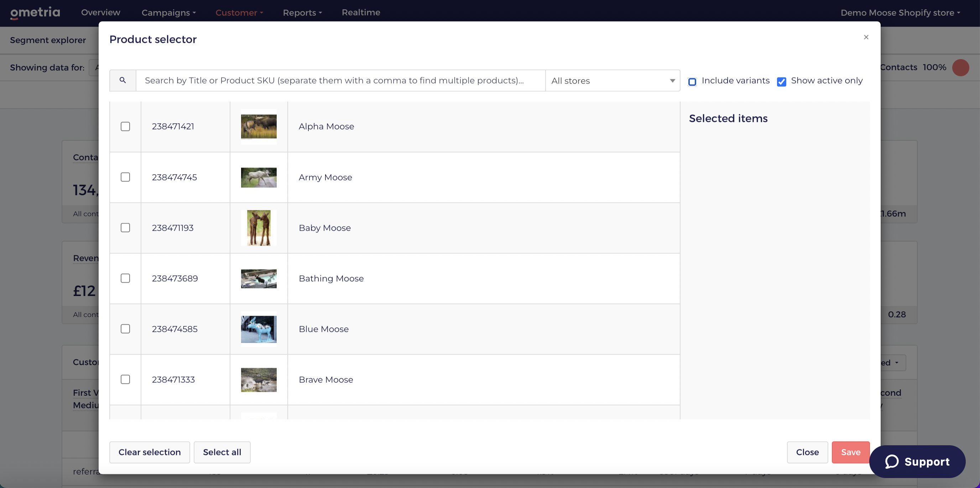Save the product selection
The image size is (980, 488).
(851, 452)
